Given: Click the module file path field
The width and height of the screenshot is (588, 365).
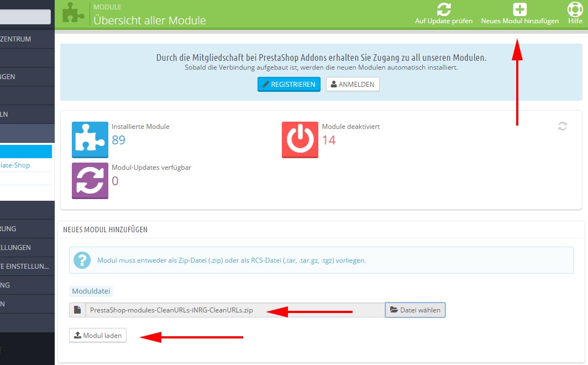Looking at the screenshot, I should coord(235,310).
